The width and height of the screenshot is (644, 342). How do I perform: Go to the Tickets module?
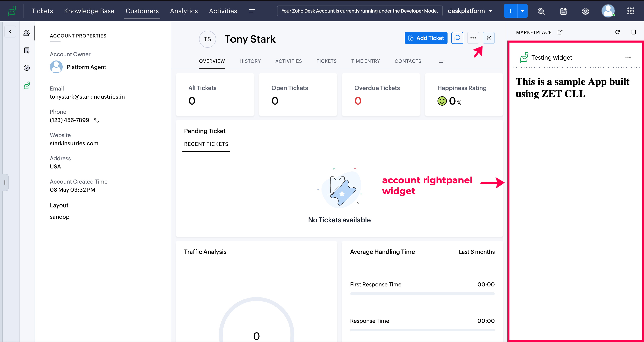[42, 11]
